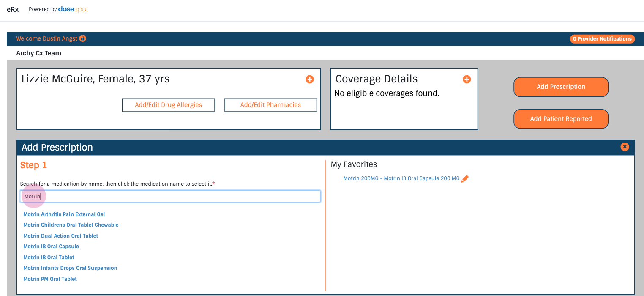644x296 pixels.
Task: Select Motrin Arthritis Pain External Gel
Action: click(x=64, y=214)
